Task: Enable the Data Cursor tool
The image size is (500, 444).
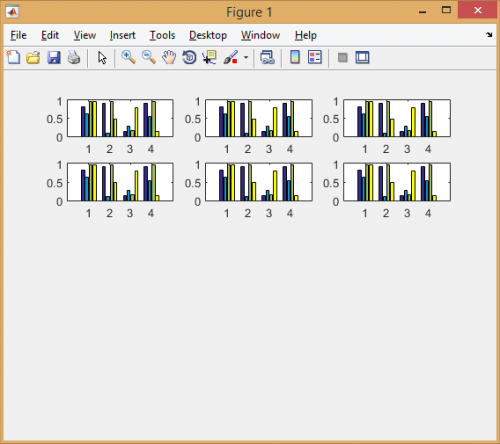Action: [210, 57]
